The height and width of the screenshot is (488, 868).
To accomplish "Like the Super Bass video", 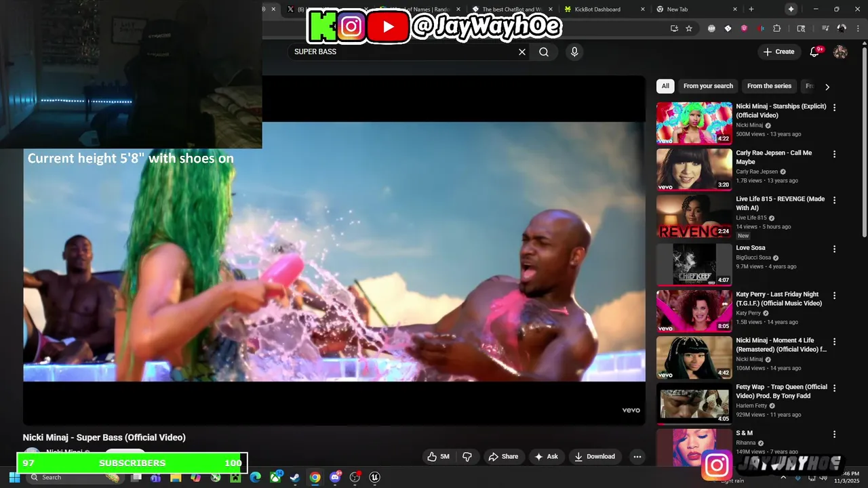I will pyautogui.click(x=438, y=457).
